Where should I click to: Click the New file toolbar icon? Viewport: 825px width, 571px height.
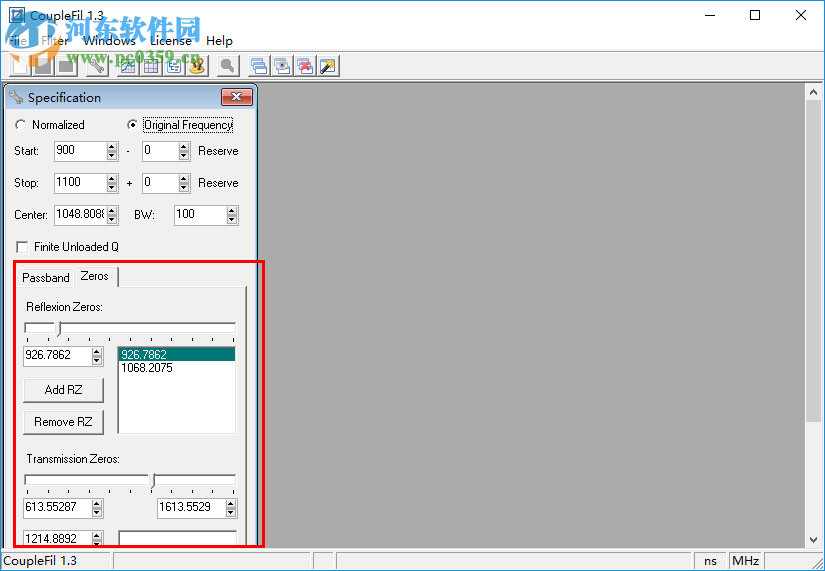(x=21, y=66)
